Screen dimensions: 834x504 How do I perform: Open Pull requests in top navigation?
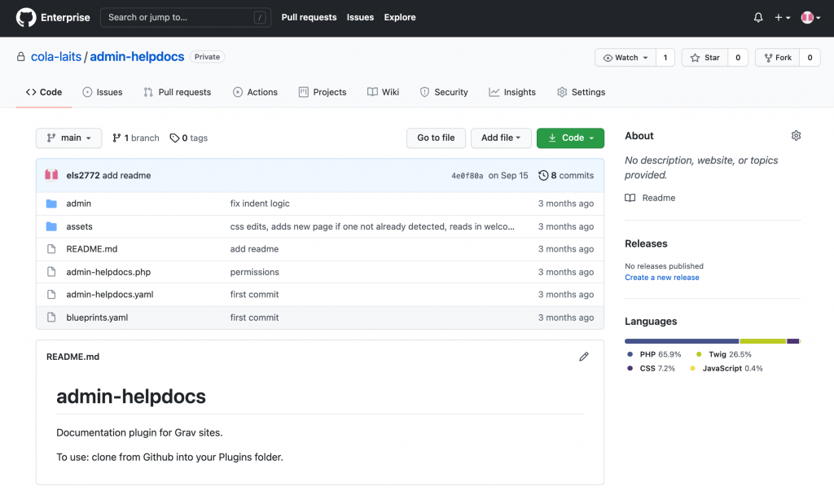pyautogui.click(x=309, y=18)
